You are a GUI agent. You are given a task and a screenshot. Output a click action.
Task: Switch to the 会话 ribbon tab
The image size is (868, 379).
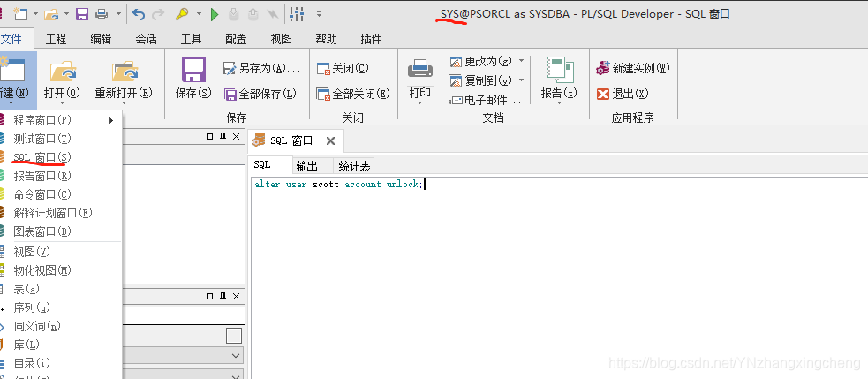(147, 39)
